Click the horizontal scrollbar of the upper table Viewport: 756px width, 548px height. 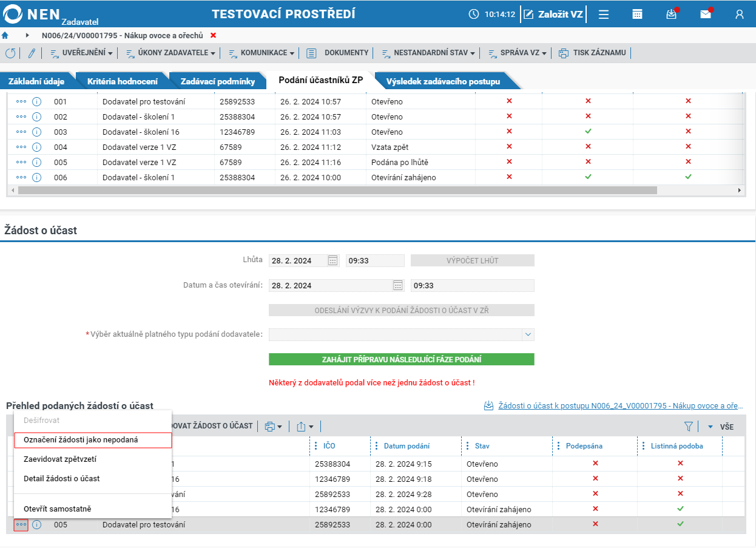337,190
